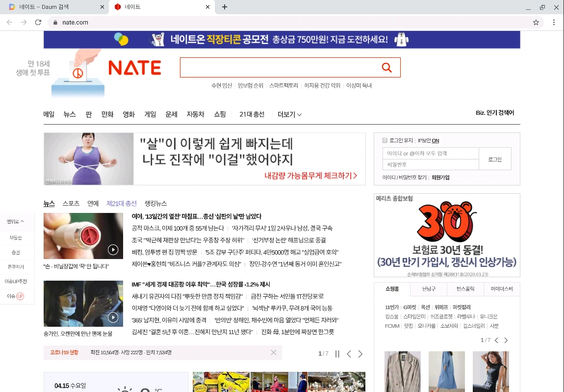Show previous shopping items arrow
564x392 pixels.
tap(496, 340)
